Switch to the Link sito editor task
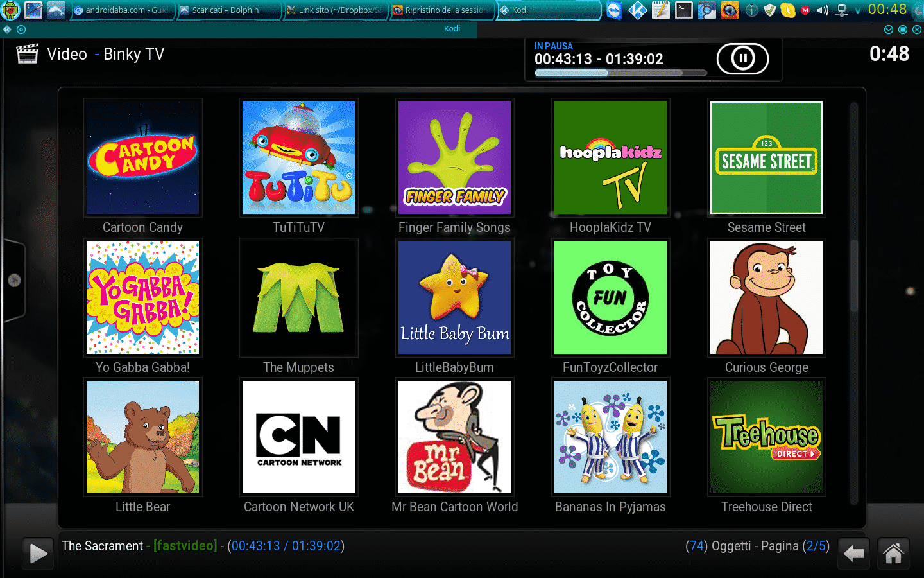 coord(336,10)
